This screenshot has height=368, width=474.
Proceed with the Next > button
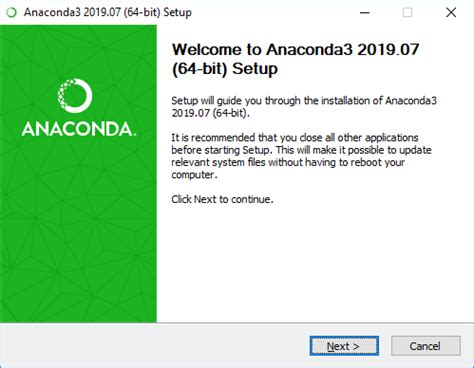pos(344,346)
